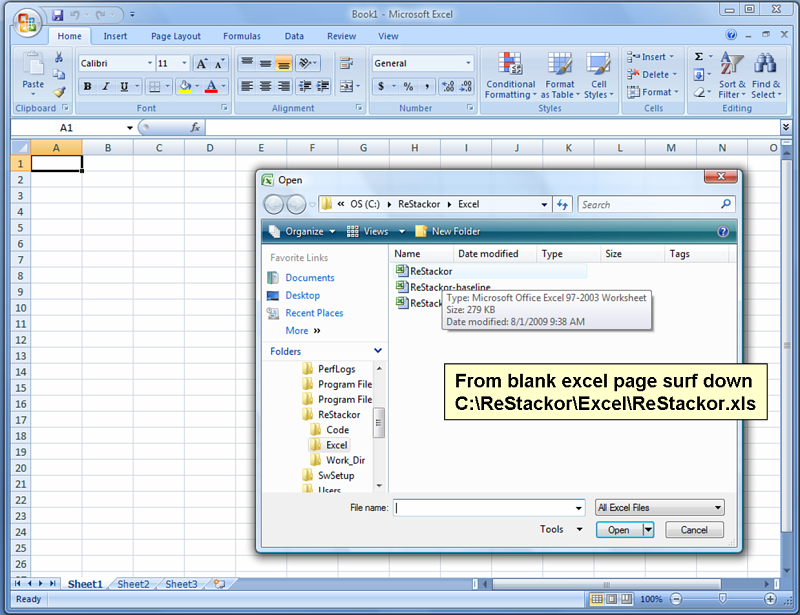This screenshot has width=800, height=615.
Task: Open Fill Color yellow swatch
Action: 185,86
